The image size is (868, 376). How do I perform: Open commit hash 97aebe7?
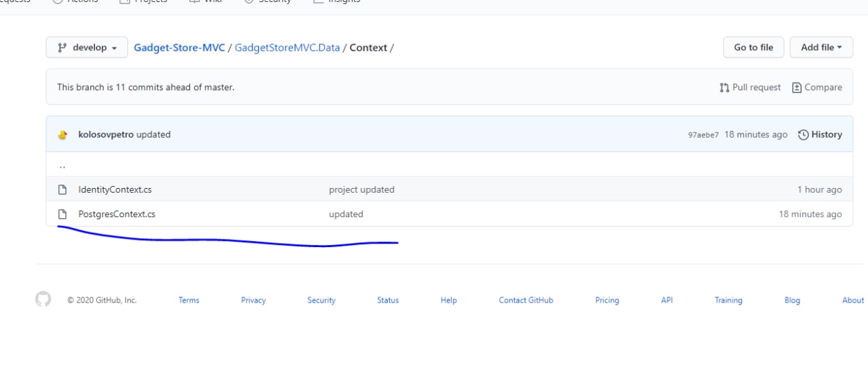(703, 135)
